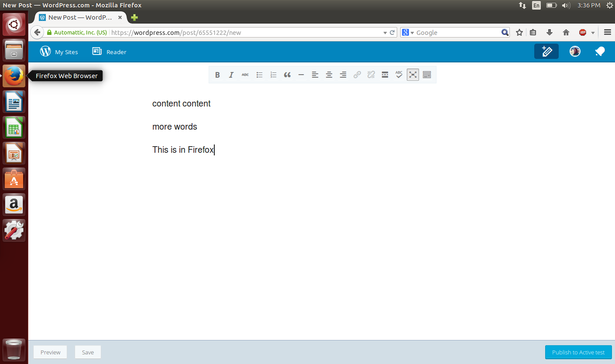Open My Sites in the WordPress header
Viewport: 615px width, 364px height.
[59, 52]
